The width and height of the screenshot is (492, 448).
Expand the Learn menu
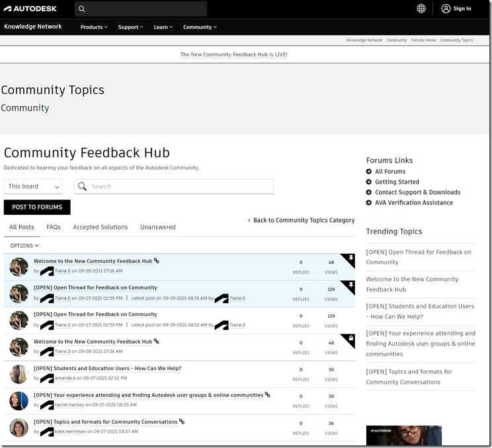[x=163, y=27]
